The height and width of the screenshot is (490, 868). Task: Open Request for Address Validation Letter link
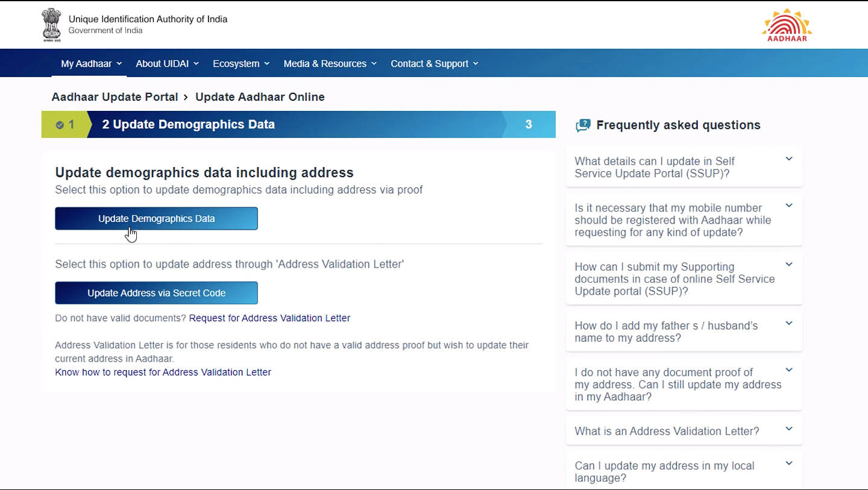coord(269,318)
